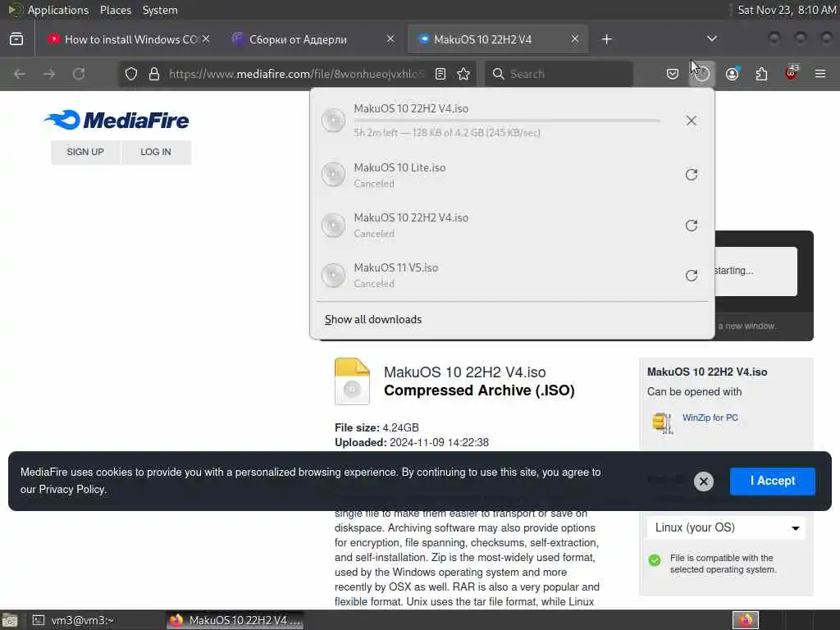840x630 pixels.
Task: Open a new tab with plus button
Action: point(606,39)
